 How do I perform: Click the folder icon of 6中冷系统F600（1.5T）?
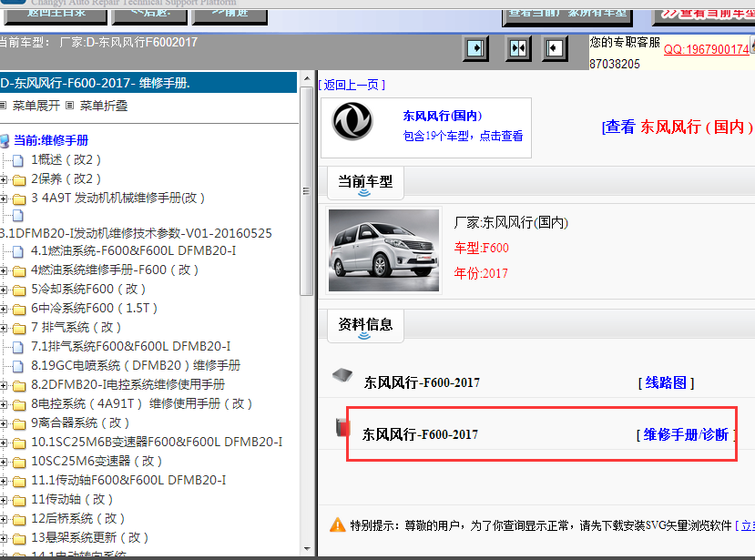pyautogui.click(x=19, y=309)
